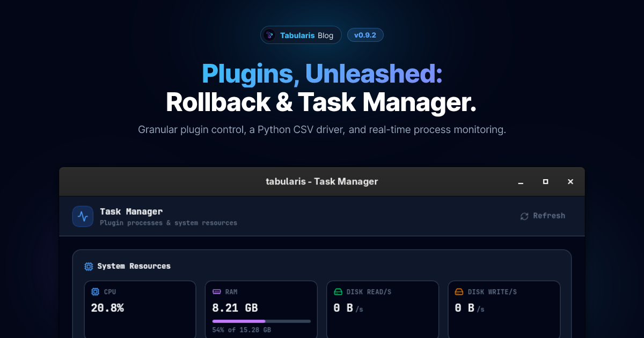Click the orange drive icon on DISK WRITE/S
Image resolution: width=644 pixels, height=338 pixels.
pos(458,291)
